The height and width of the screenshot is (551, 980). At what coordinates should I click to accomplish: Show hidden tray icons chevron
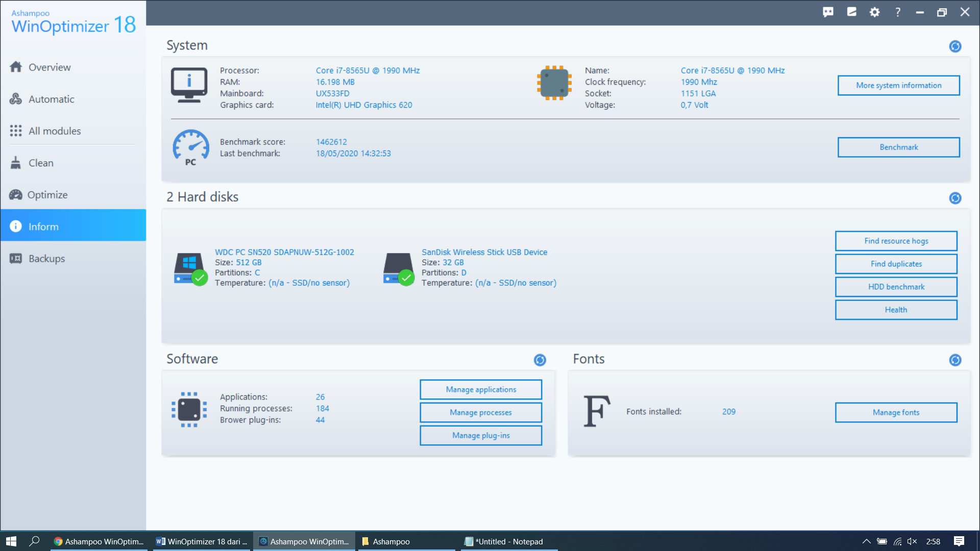[x=866, y=541]
